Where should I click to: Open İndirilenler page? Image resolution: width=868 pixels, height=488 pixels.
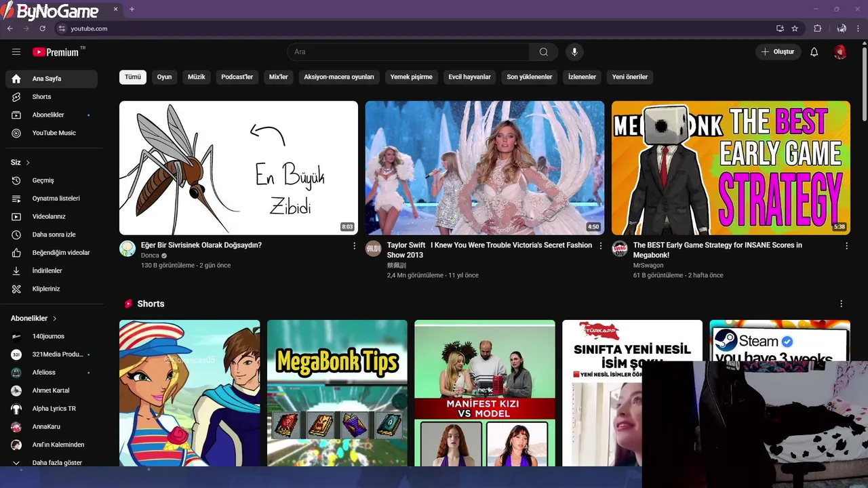[x=52, y=270]
